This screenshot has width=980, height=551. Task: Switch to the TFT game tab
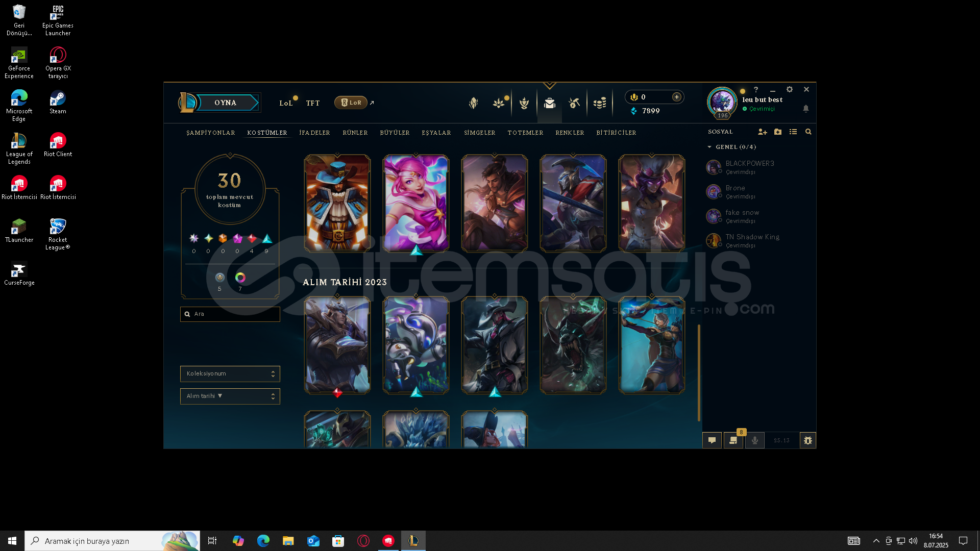313,103
